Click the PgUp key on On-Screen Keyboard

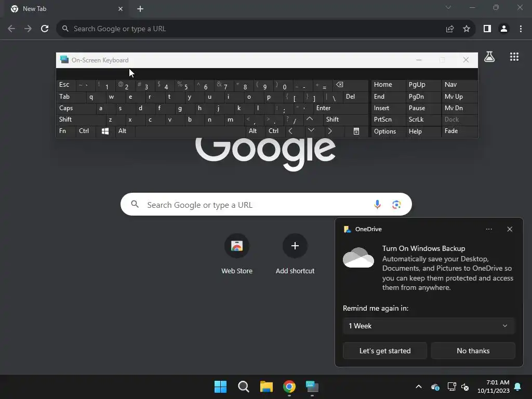(423, 85)
